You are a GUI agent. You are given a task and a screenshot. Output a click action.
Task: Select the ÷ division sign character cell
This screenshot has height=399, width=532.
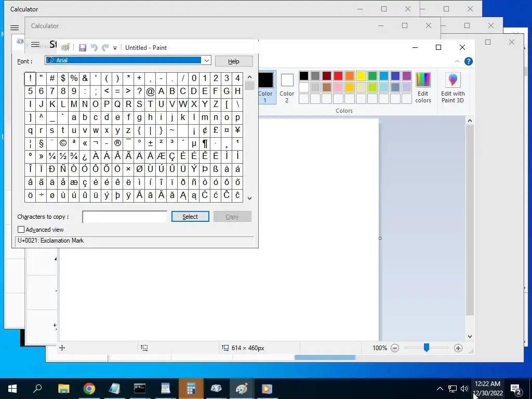tap(41, 195)
